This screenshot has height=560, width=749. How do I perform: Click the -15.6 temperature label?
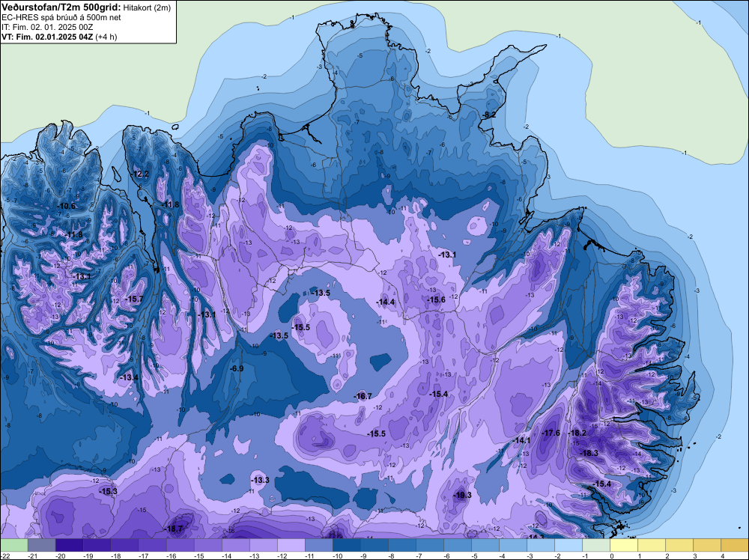click(x=436, y=299)
